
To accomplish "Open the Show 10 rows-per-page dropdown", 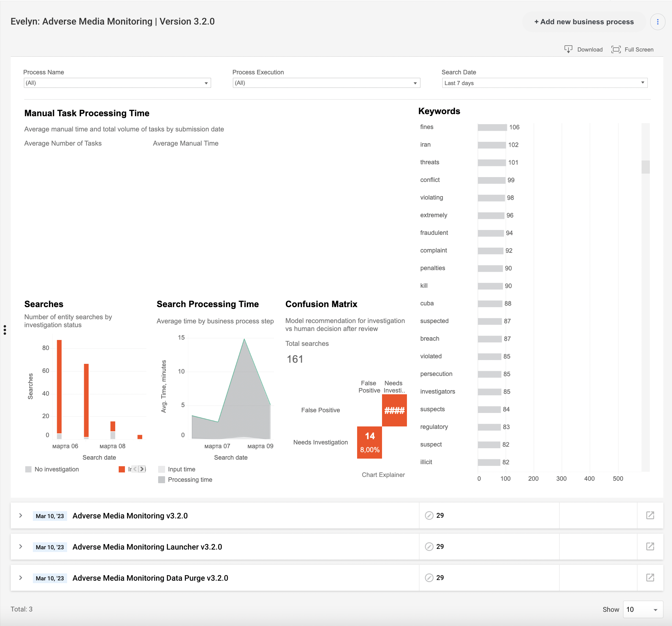I will pyautogui.click(x=643, y=609).
